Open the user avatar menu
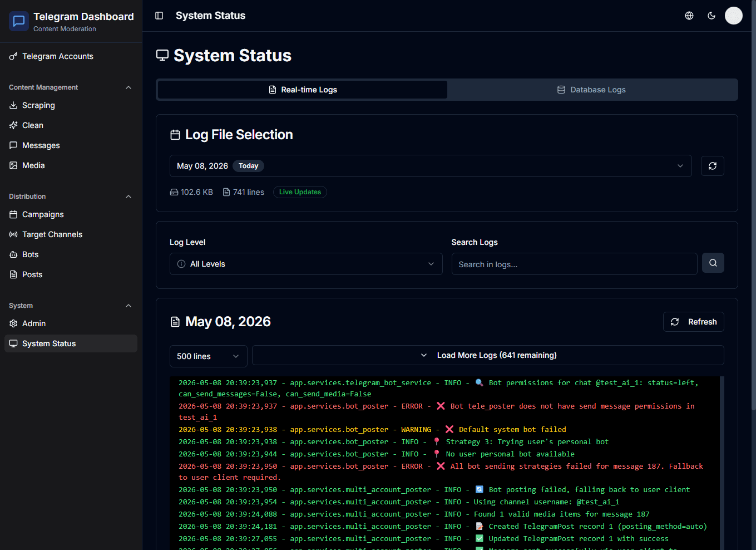Screen dimensions: 756x550 coord(734,16)
